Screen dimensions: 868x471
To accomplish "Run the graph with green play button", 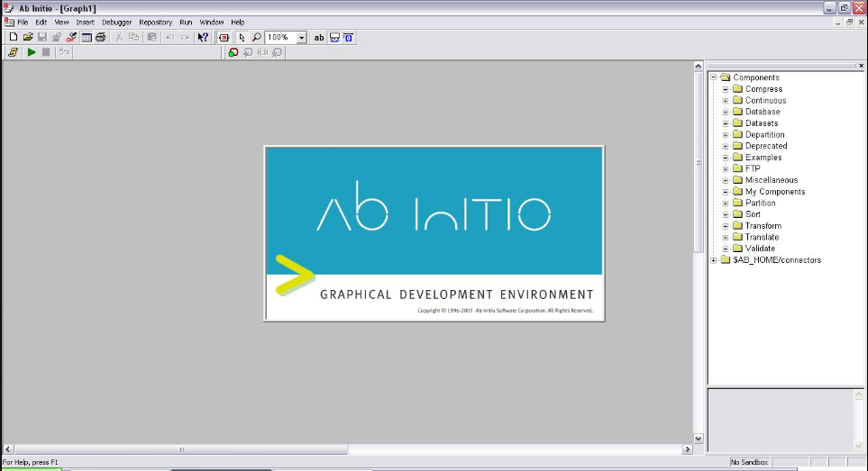I will click(x=32, y=52).
